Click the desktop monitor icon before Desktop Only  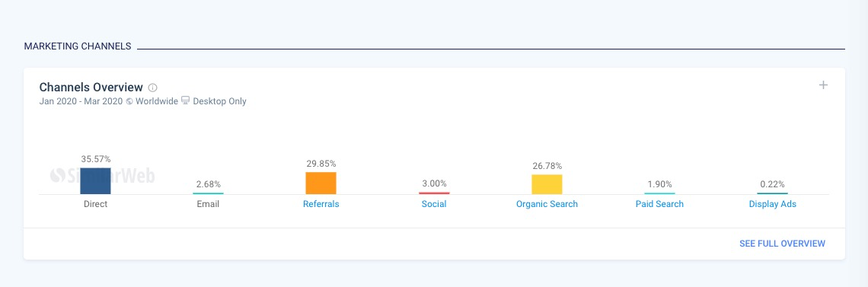pyautogui.click(x=186, y=101)
